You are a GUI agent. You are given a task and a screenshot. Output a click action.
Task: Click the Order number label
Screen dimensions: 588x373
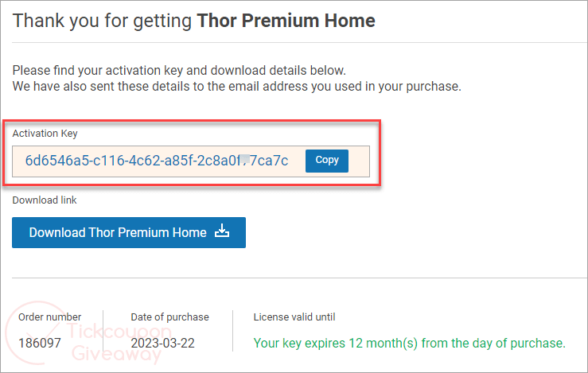point(49,317)
